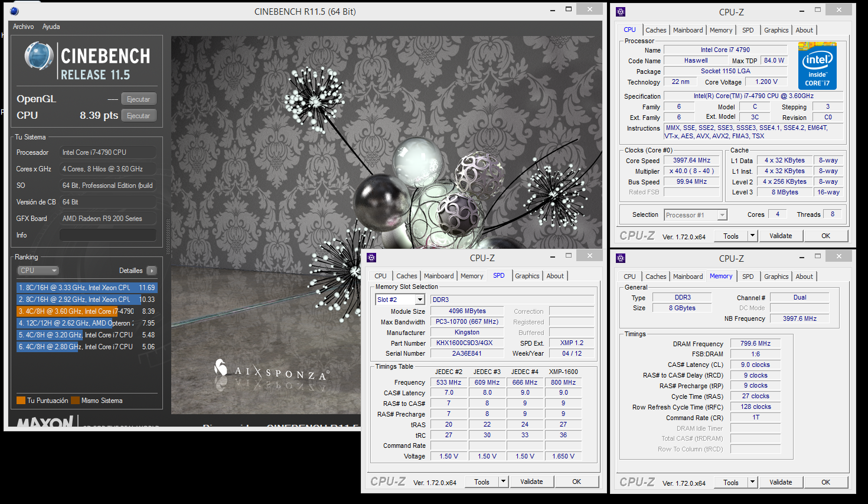This screenshot has width=868, height=504.
Task: Click the brown Mismo Sistema legend swatch
Action: [x=75, y=401]
